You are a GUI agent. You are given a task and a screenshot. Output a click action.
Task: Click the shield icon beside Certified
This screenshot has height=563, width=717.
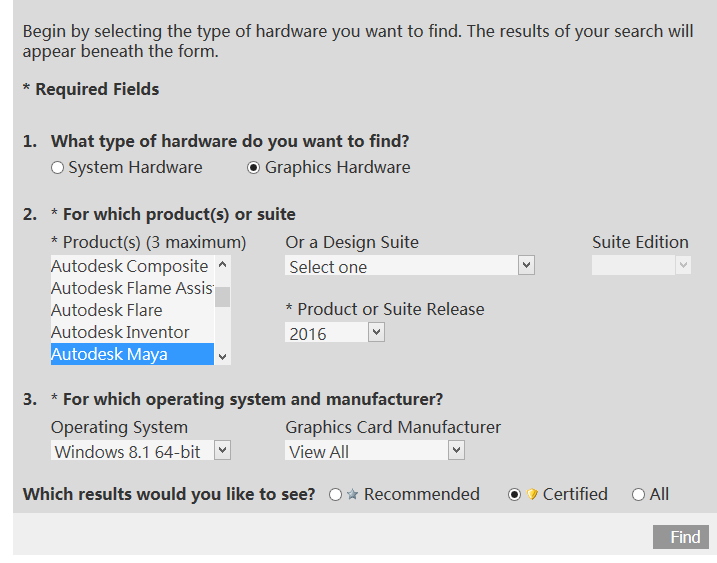532,494
